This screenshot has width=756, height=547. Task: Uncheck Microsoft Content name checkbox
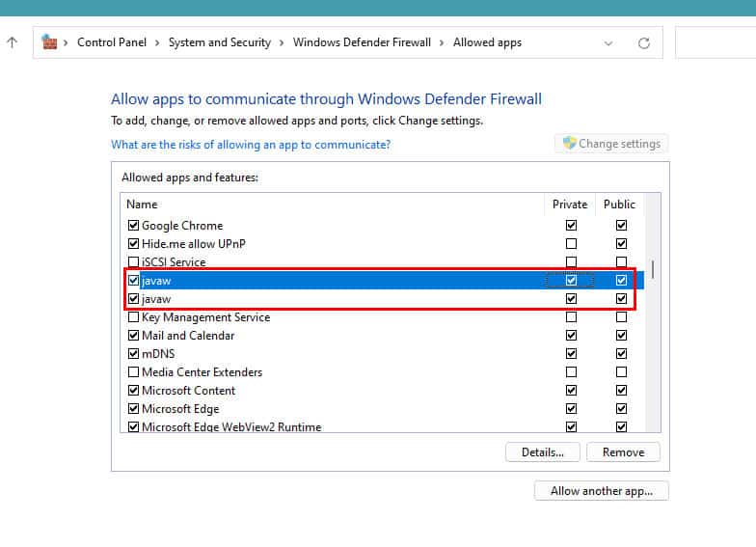click(133, 390)
